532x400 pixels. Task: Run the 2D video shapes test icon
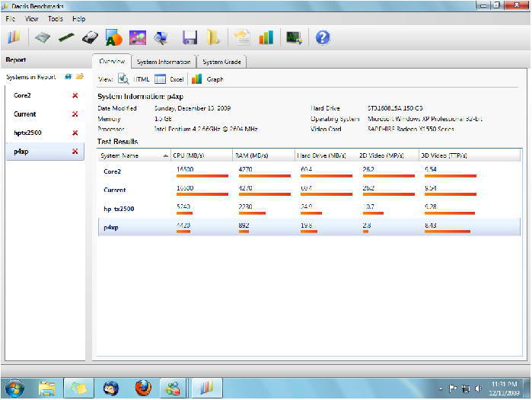click(x=113, y=37)
